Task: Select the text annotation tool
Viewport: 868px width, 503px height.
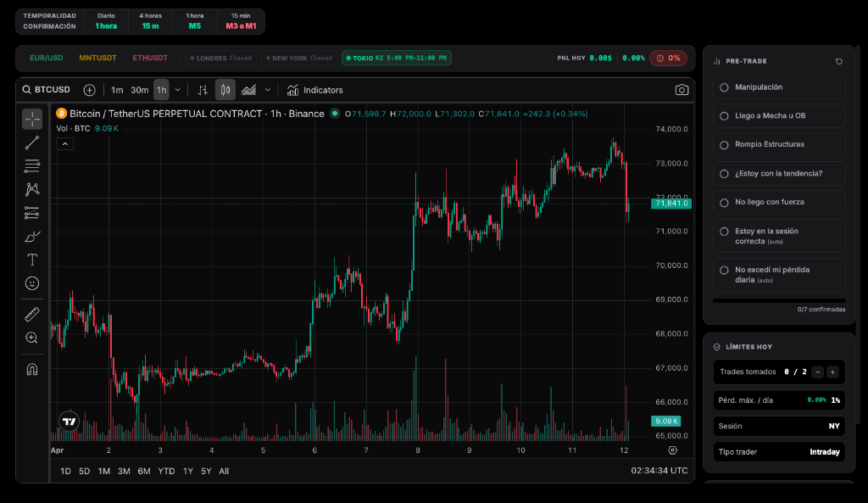Action: (32, 260)
